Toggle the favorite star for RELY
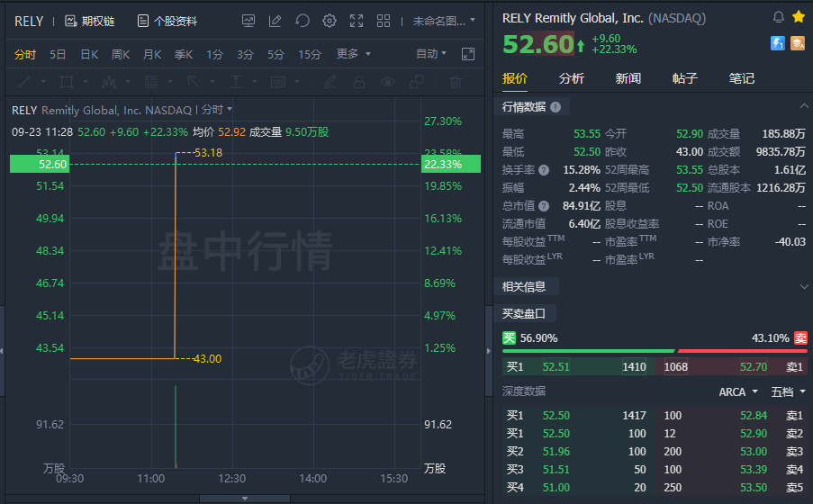This screenshot has width=813, height=504. (x=799, y=17)
